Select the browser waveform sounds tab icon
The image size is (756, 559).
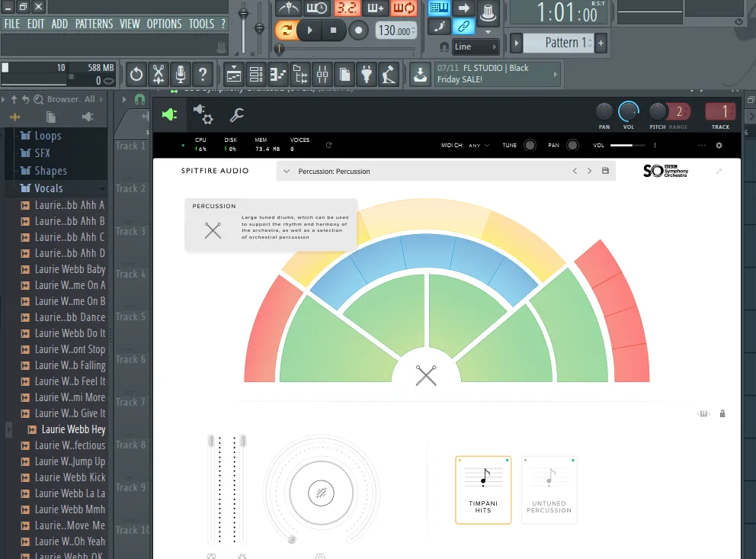pos(15,117)
